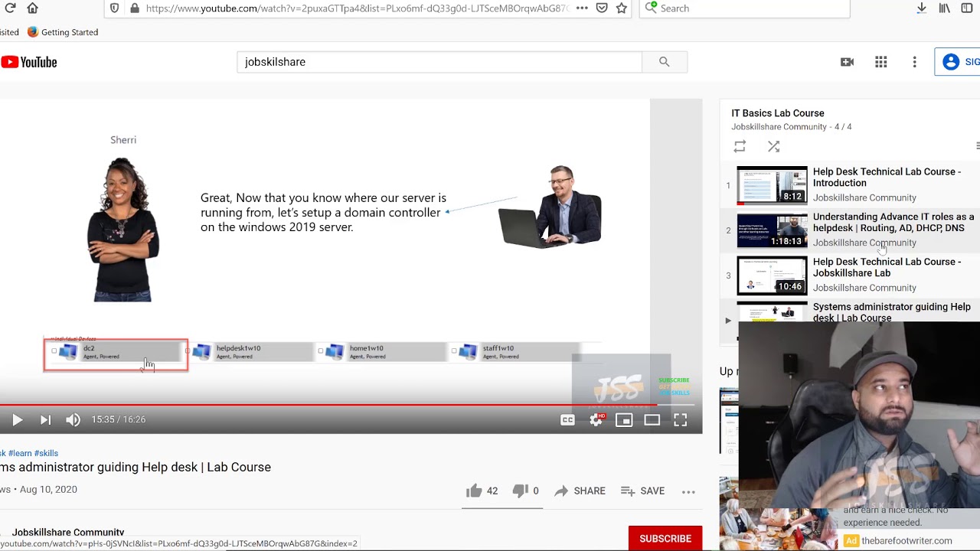Skip to next video button

(x=45, y=419)
